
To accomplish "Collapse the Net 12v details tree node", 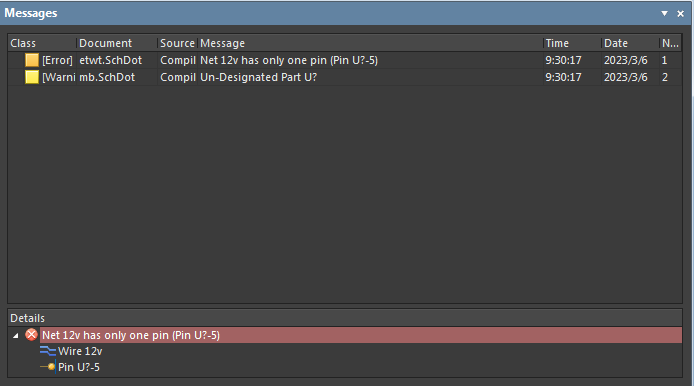I will tap(15, 336).
